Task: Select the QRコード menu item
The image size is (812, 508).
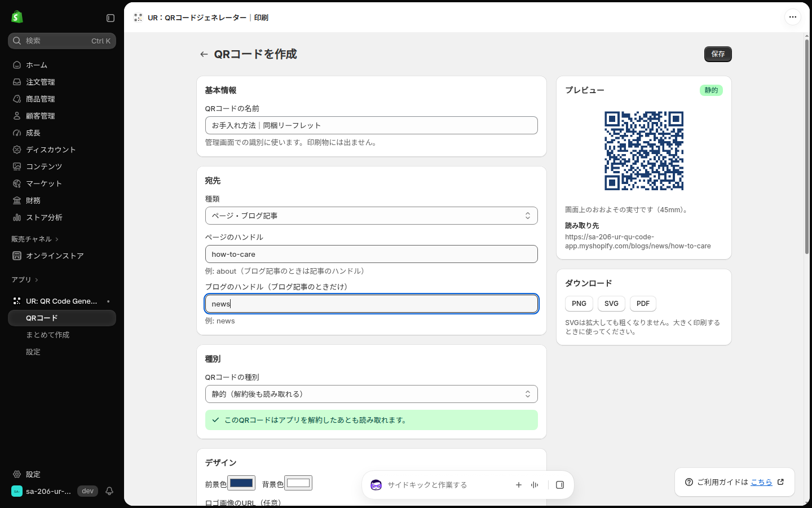Action: [62, 318]
